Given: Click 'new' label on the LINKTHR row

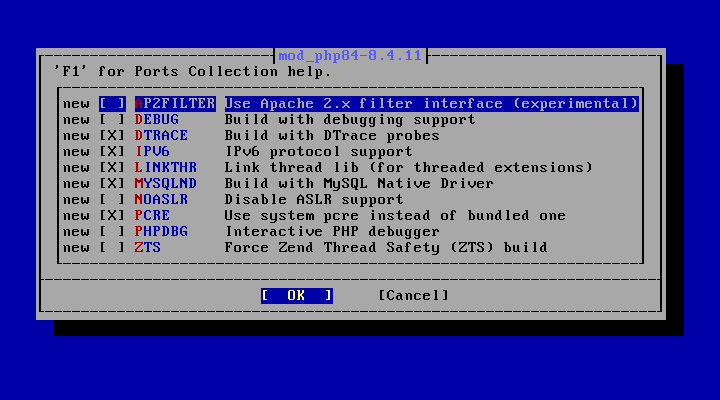Looking at the screenshot, I should [76, 168].
